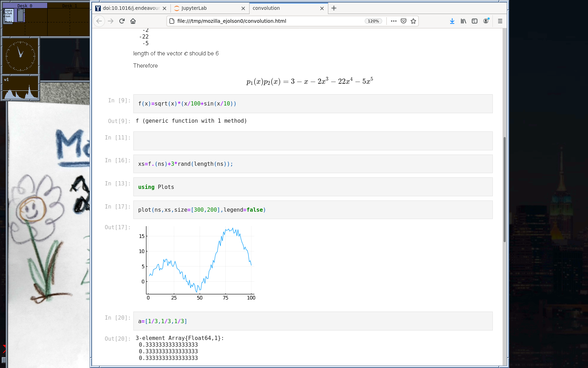588x368 pixels.
Task: Click the browser Back arrow button
Action: tap(99, 21)
